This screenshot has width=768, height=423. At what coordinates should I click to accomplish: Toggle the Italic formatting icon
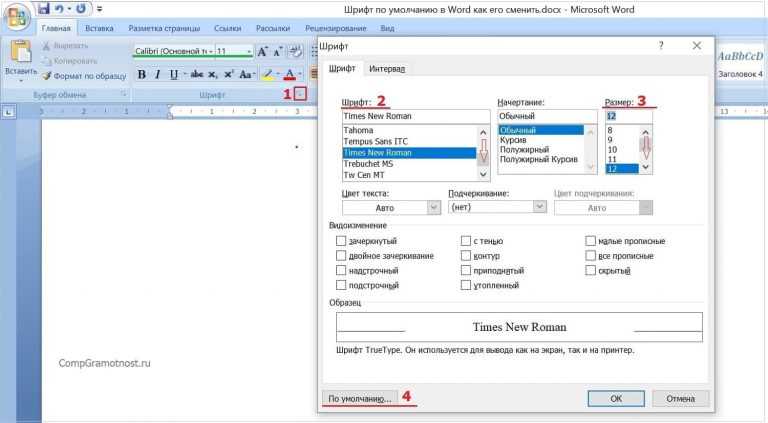point(157,74)
